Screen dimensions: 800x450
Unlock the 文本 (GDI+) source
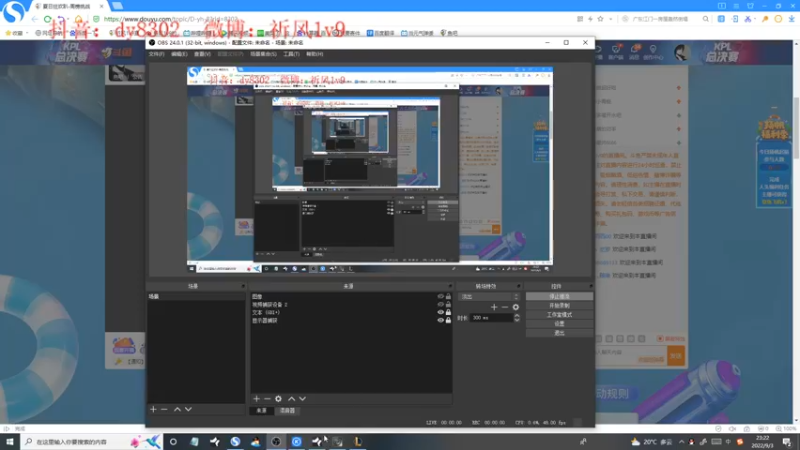pyautogui.click(x=448, y=312)
